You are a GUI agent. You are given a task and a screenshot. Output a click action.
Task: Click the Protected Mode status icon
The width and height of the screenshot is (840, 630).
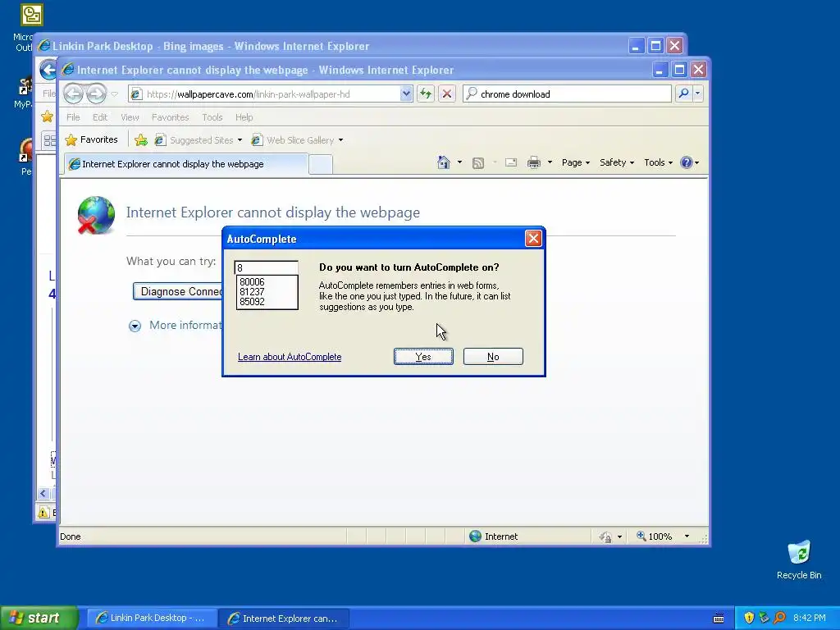(605, 536)
